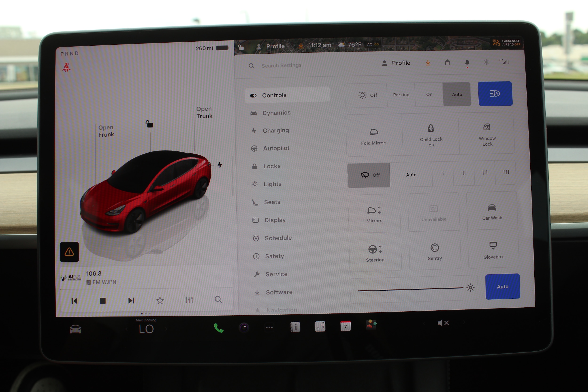Toggle Window Lock
Screen dimensions: 588x392
click(487, 134)
